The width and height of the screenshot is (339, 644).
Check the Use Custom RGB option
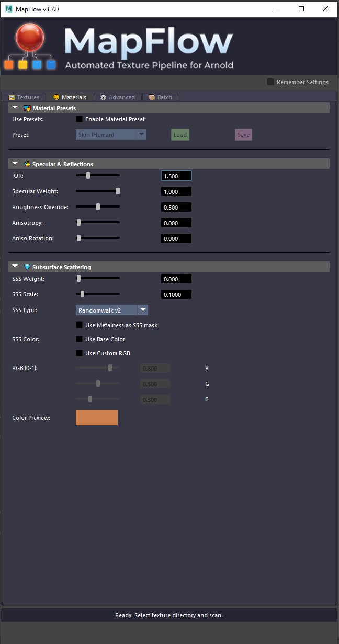pyautogui.click(x=80, y=353)
